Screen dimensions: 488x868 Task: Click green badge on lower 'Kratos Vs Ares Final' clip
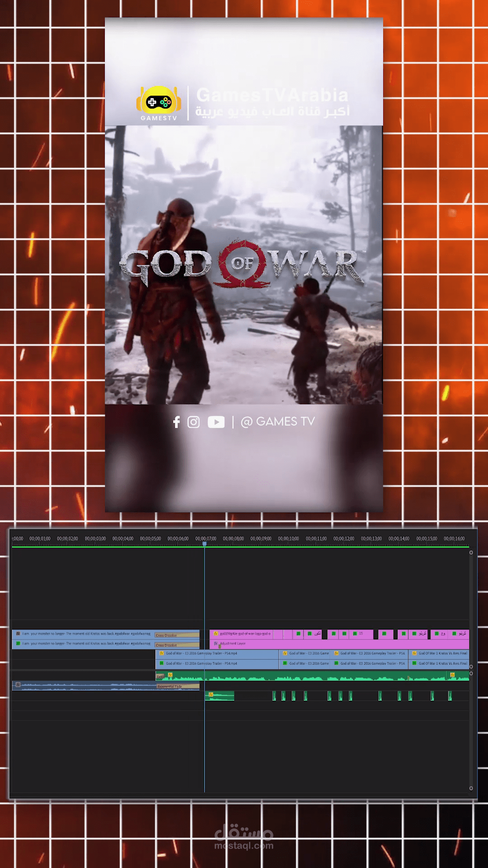414,663
